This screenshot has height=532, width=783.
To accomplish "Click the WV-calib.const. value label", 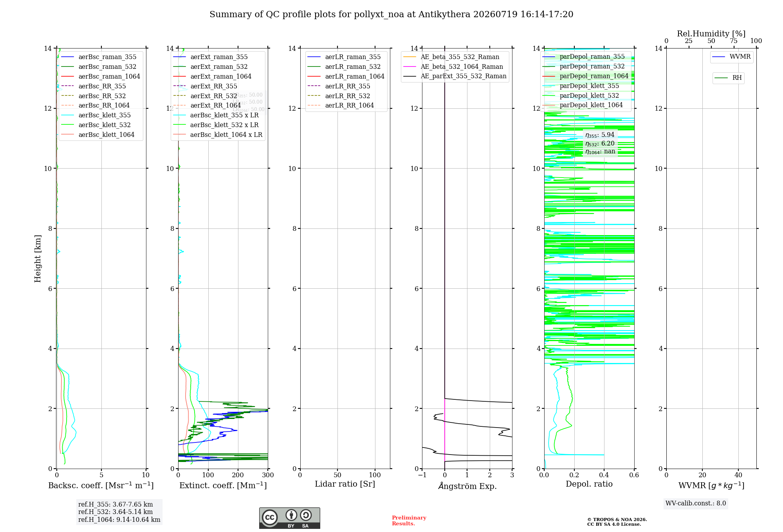I will pyautogui.click(x=696, y=503).
